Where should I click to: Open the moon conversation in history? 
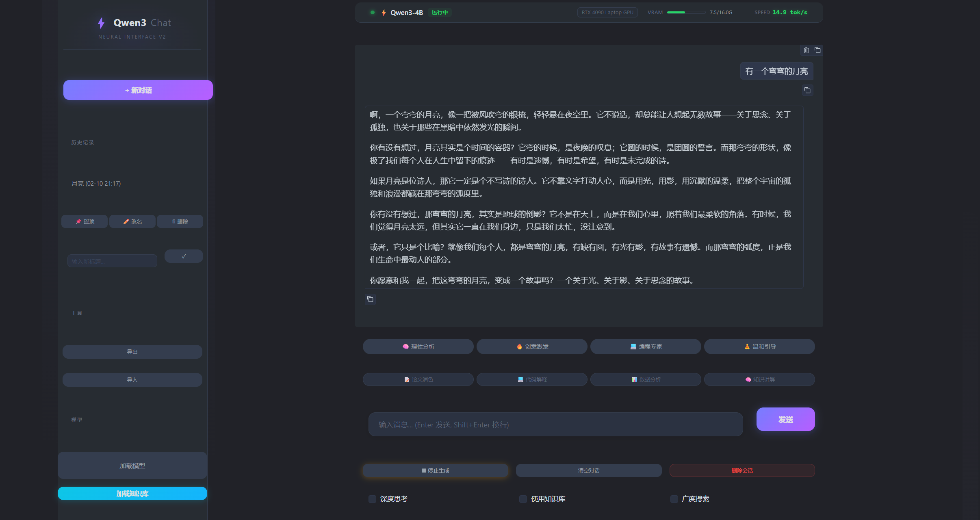(96, 184)
